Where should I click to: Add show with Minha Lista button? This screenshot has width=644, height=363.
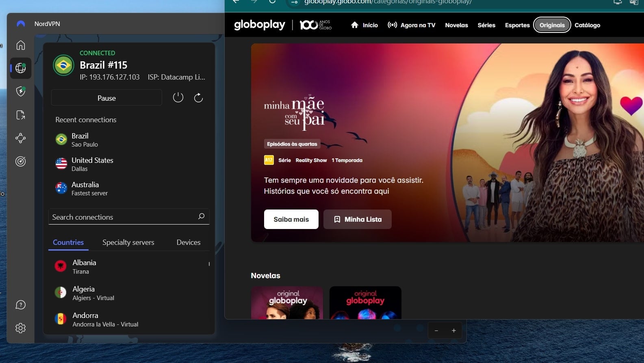[358, 219]
